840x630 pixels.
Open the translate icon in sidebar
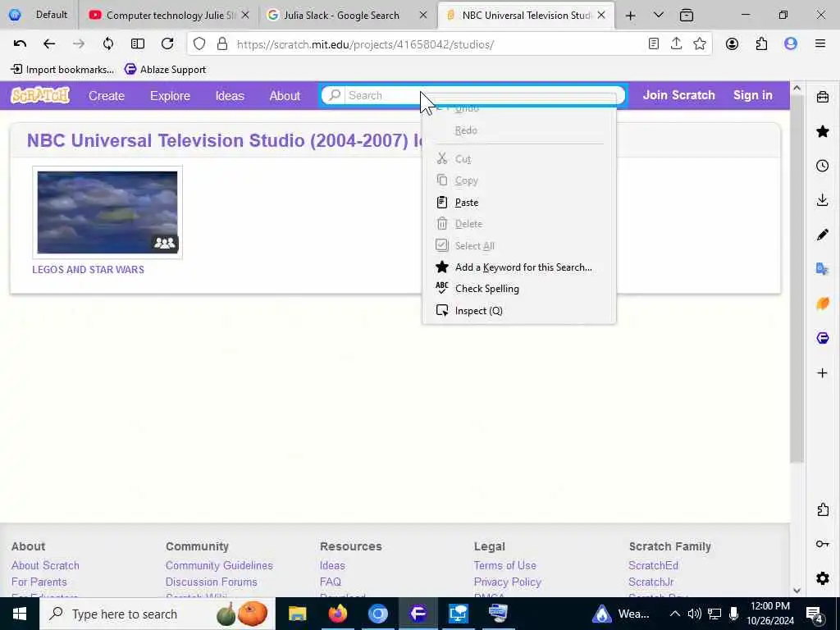click(823, 269)
